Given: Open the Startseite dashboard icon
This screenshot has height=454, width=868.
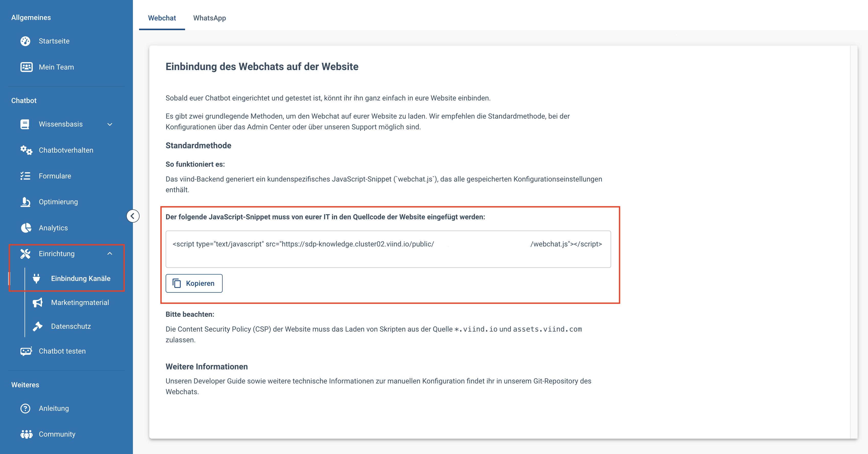Looking at the screenshot, I should click(x=25, y=41).
